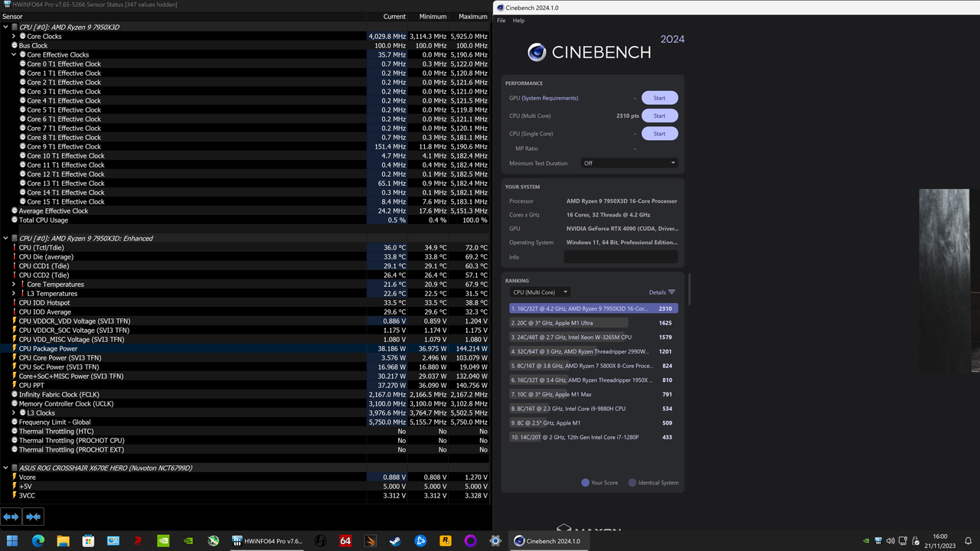Open Battle.net from the taskbar
The image size is (980, 551).
420,541
